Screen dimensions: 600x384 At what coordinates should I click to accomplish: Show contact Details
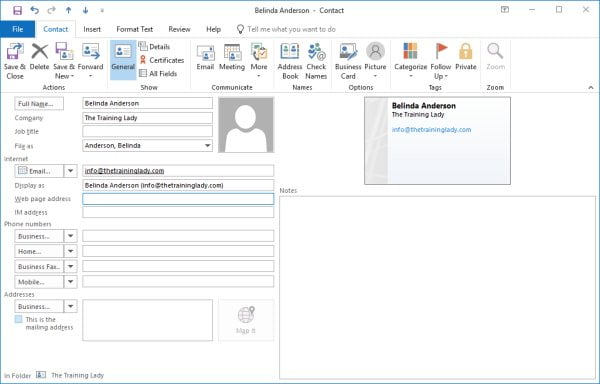[155, 47]
